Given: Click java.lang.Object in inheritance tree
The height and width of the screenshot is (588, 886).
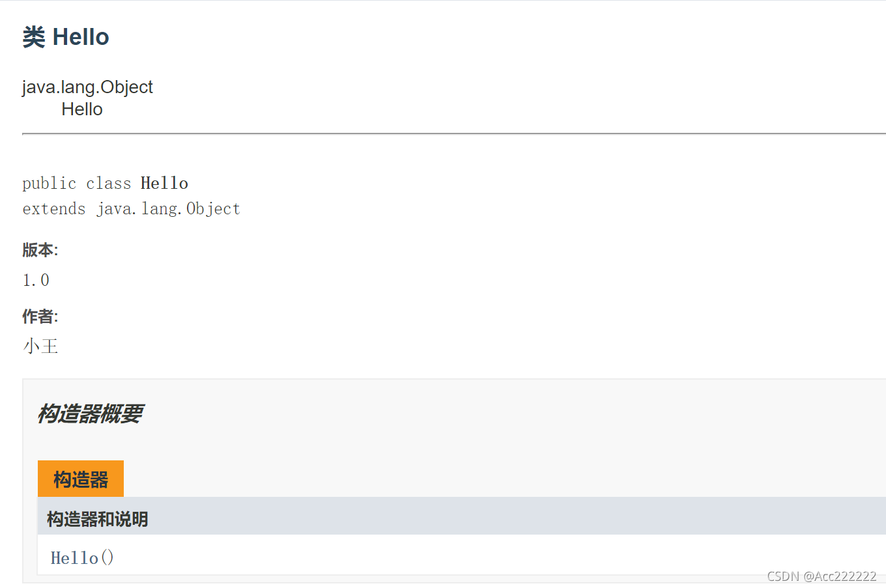Looking at the screenshot, I should (x=87, y=87).
